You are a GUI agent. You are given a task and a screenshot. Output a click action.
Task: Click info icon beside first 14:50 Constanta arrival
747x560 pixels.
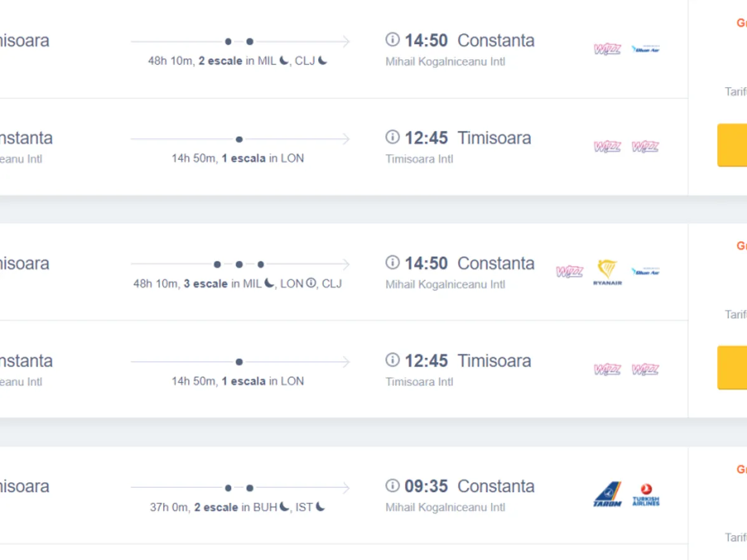click(x=392, y=40)
